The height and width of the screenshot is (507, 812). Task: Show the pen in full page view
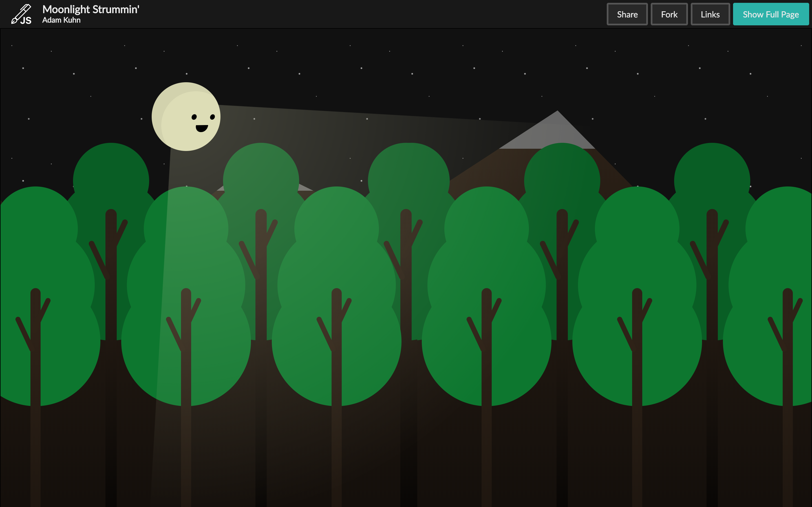click(771, 14)
